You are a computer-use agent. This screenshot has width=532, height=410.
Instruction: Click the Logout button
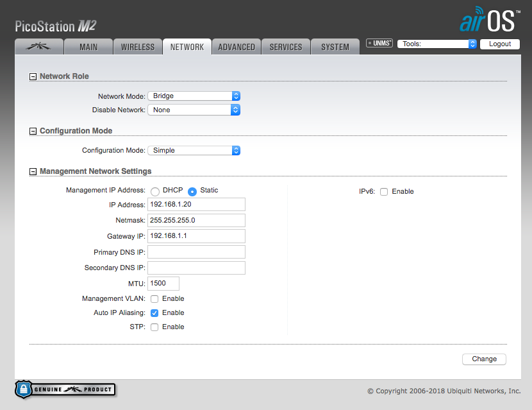click(x=500, y=44)
